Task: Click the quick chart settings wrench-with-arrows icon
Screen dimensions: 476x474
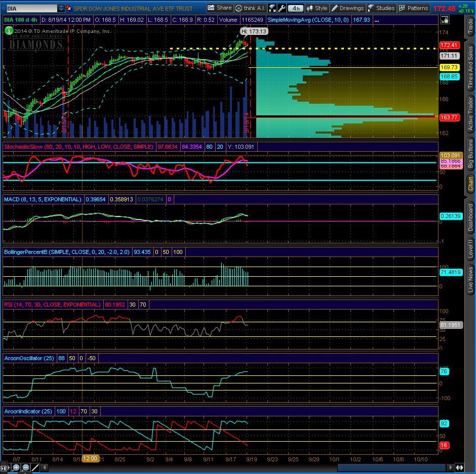Action: pyautogui.click(x=272, y=8)
